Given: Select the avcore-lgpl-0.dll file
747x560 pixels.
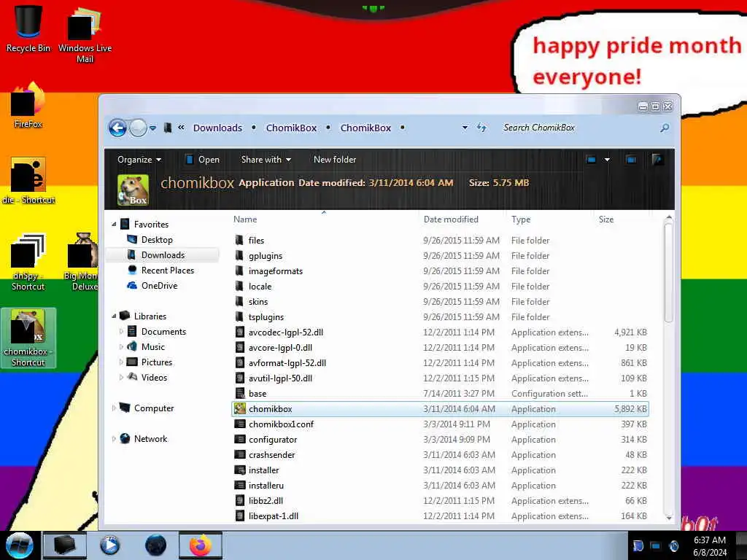Looking at the screenshot, I should (440, 348).
